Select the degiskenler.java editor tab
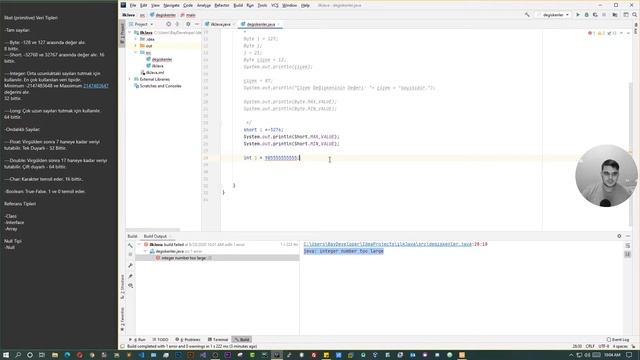 pyautogui.click(x=260, y=24)
